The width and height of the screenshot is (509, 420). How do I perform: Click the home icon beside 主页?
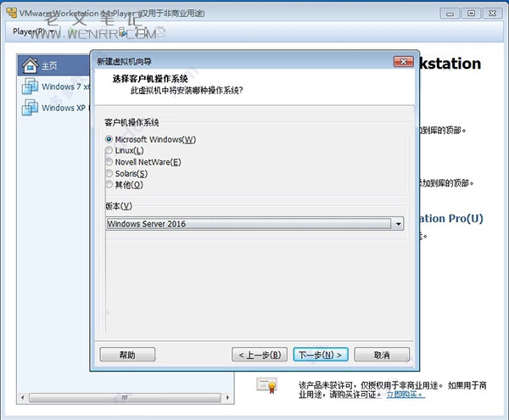tap(31, 65)
